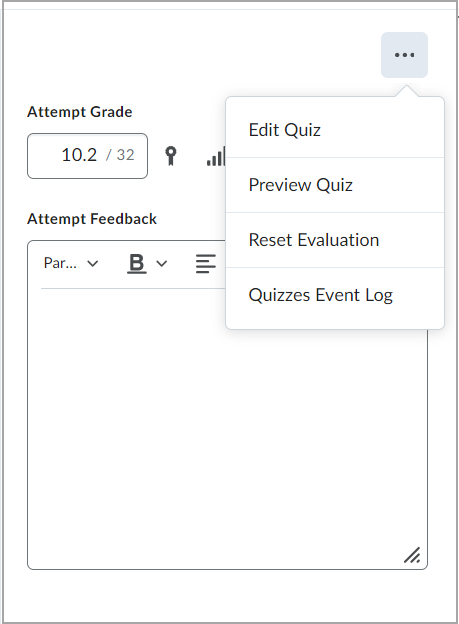Toggle Bold formatting in feedback editor
Screen dimensions: 459x624
(x=137, y=263)
